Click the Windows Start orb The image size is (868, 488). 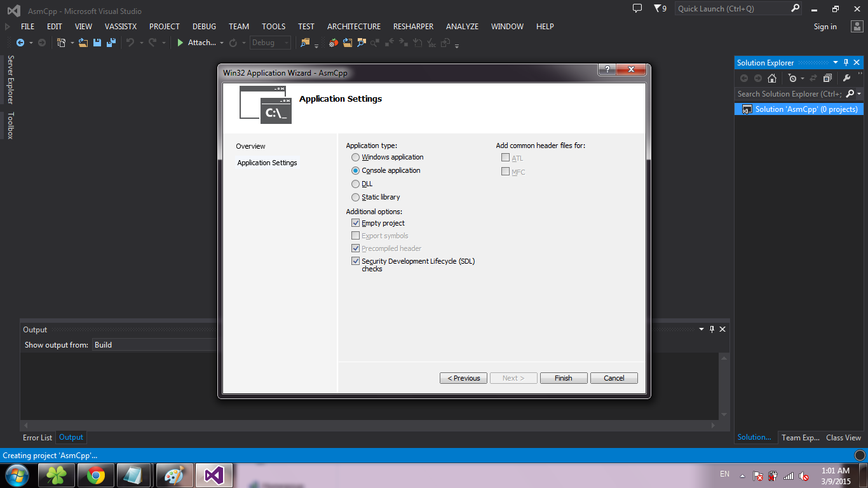[x=17, y=475]
